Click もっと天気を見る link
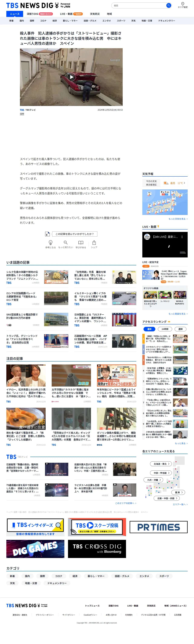Screen dimensions: 194x644 click(178, 219)
